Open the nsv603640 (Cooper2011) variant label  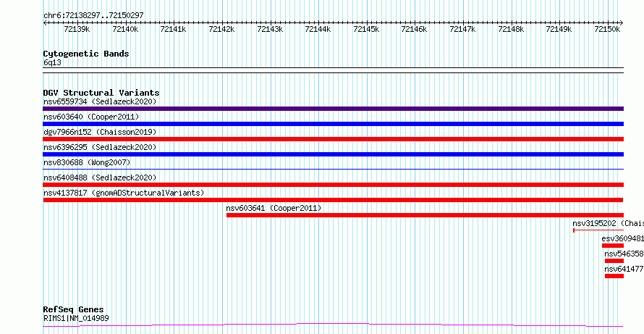pos(91,117)
